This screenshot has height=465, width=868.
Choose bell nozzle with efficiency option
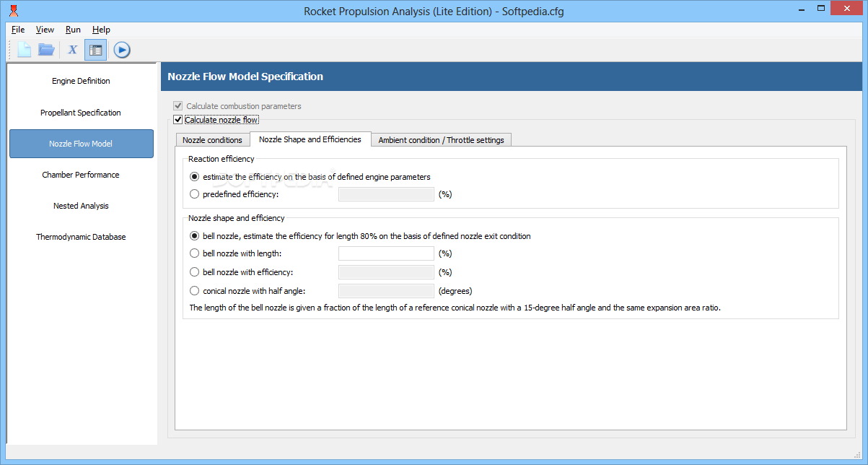tap(194, 272)
